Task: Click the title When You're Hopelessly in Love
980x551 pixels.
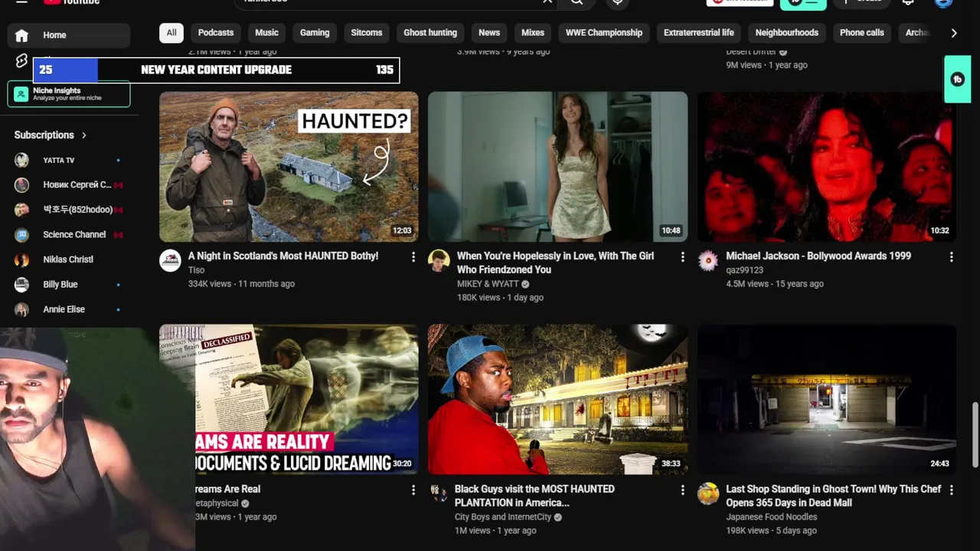Action: pos(555,262)
